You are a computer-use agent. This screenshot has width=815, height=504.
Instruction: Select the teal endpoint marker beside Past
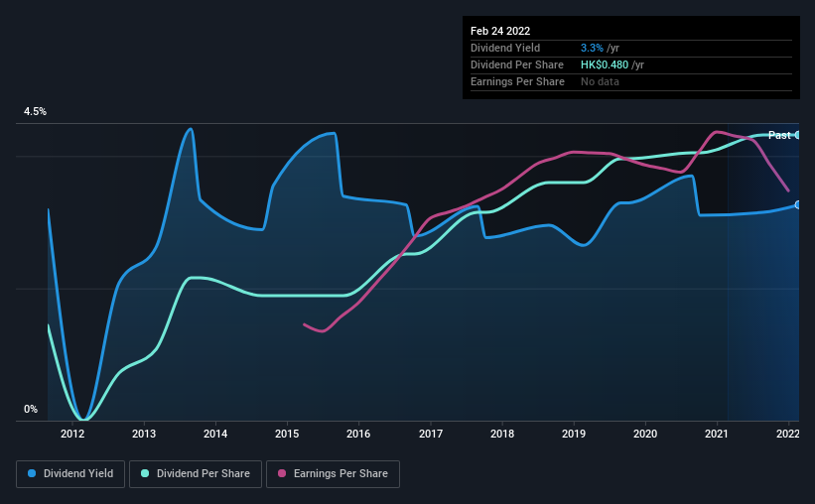[797, 135]
